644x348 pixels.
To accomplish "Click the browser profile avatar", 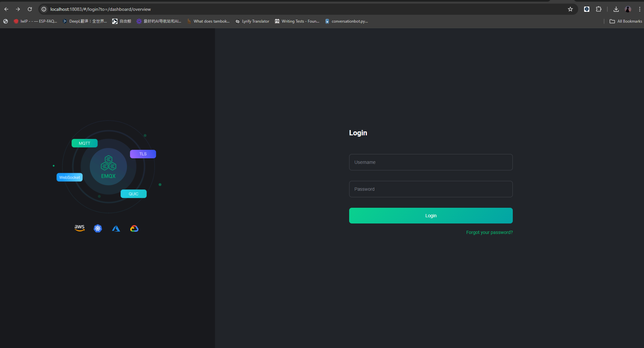I will pyautogui.click(x=628, y=9).
